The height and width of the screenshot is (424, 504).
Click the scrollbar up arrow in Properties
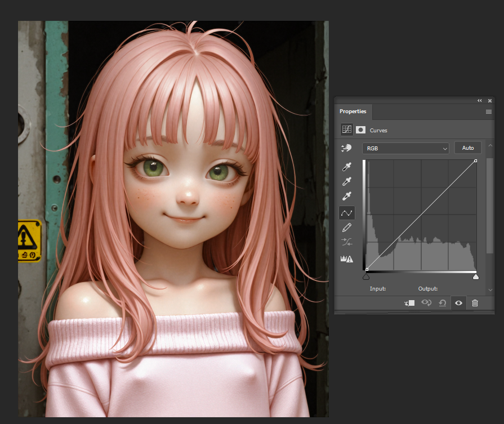pos(490,146)
